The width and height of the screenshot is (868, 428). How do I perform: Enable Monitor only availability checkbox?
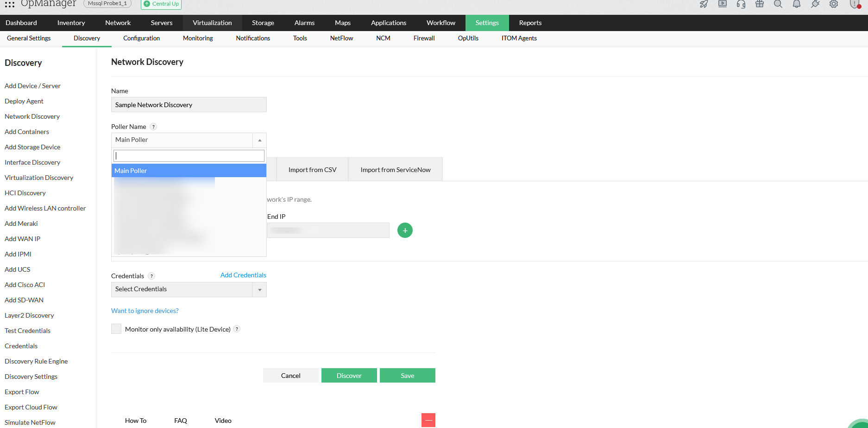tap(116, 329)
